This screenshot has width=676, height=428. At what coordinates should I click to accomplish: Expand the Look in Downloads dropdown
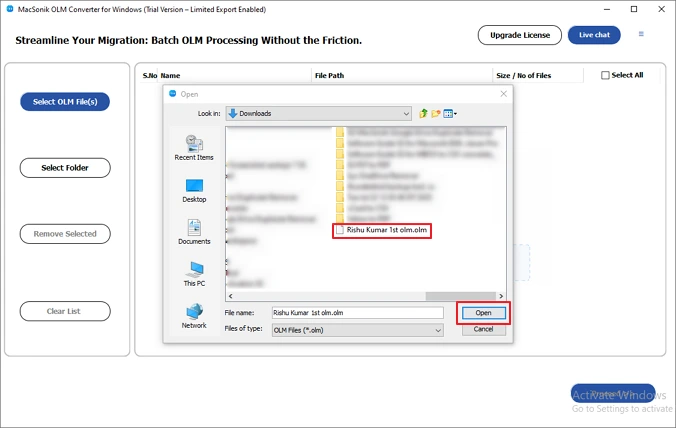click(x=318, y=113)
